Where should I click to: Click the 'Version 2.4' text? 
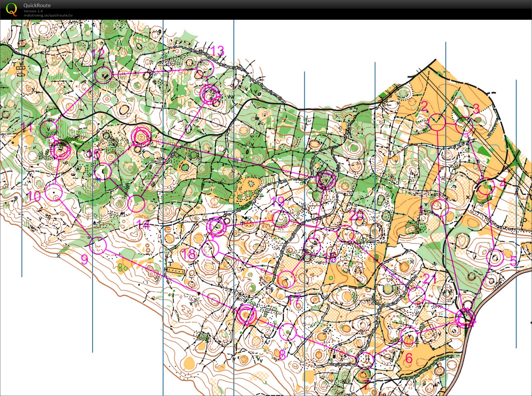(33, 11)
